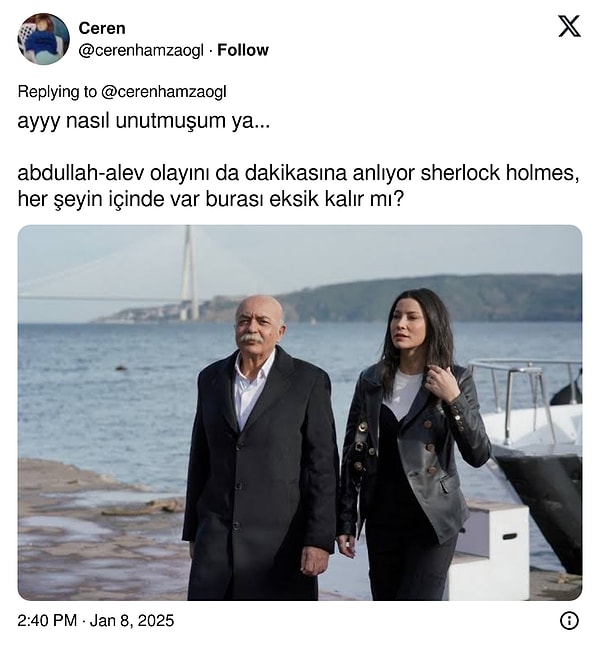This screenshot has height=651, width=600.
Task: Click the tweet info icon
Action: (569, 621)
